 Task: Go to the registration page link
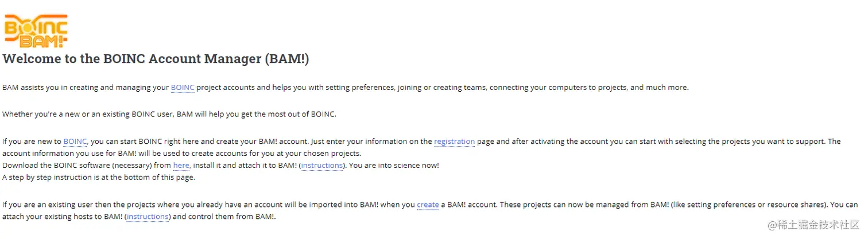pos(454,142)
